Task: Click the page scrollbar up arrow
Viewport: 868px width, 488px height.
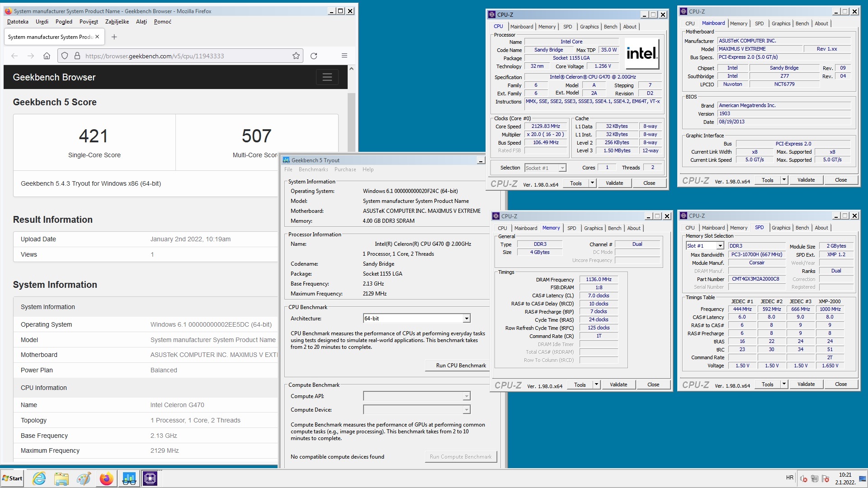Action: click(x=351, y=69)
